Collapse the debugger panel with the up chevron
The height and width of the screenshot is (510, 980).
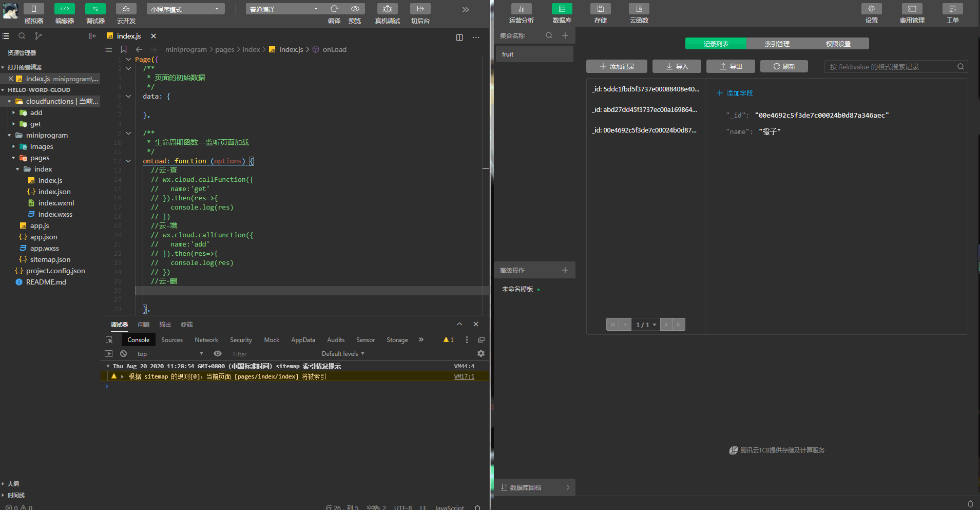(459, 324)
